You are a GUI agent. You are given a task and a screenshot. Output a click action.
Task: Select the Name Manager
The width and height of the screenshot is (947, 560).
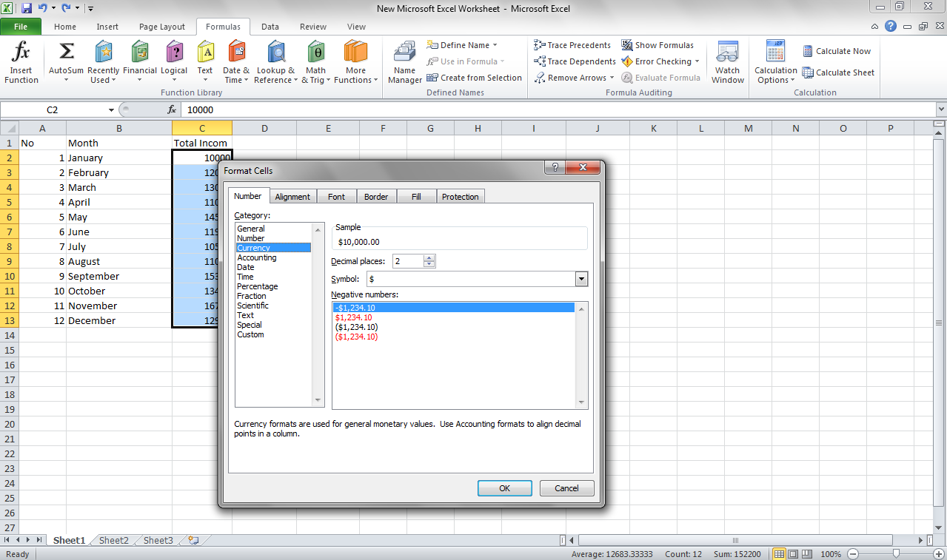pos(404,61)
